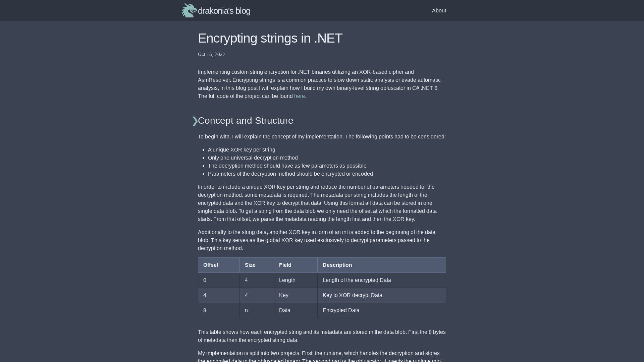Select the Key table row

pos(322,295)
